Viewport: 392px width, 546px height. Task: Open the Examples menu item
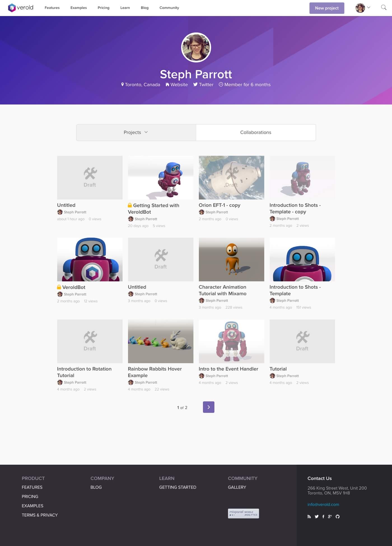click(x=79, y=8)
